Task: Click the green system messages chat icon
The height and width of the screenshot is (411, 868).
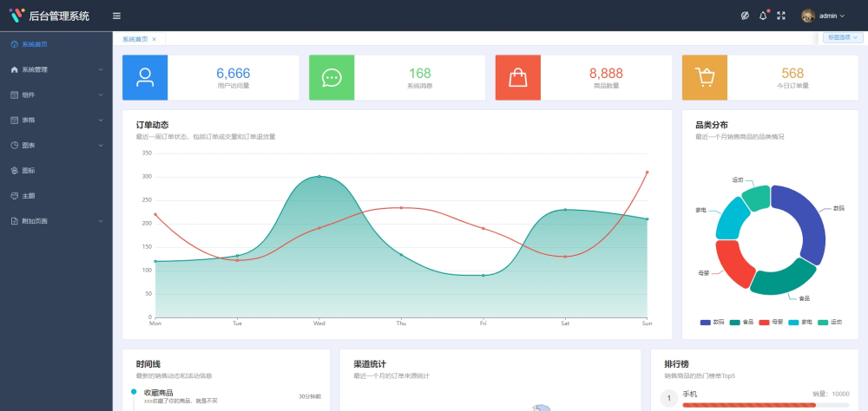Action: pyautogui.click(x=332, y=78)
